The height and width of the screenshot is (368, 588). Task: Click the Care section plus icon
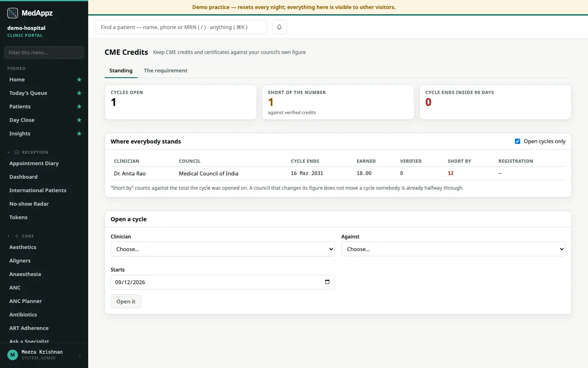pyautogui.click(x=17, y=236)
